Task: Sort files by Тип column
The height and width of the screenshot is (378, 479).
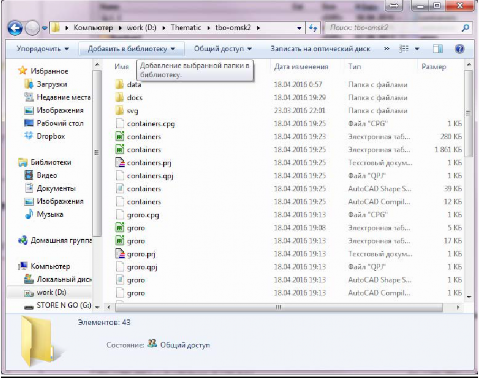Action: (x=355, y=67)
